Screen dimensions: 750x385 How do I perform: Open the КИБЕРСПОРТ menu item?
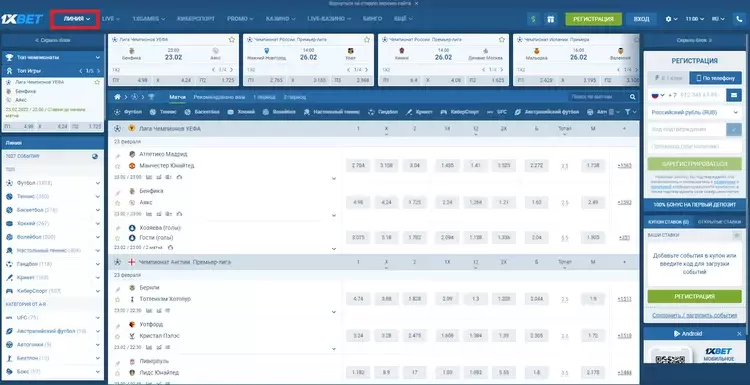[x=196, y=19]
